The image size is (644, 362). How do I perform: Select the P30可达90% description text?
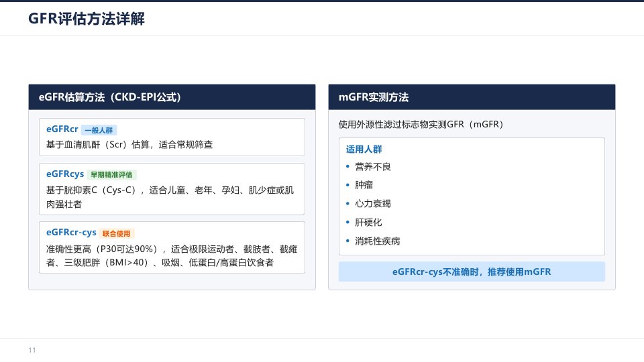click(x=172, y=255)
